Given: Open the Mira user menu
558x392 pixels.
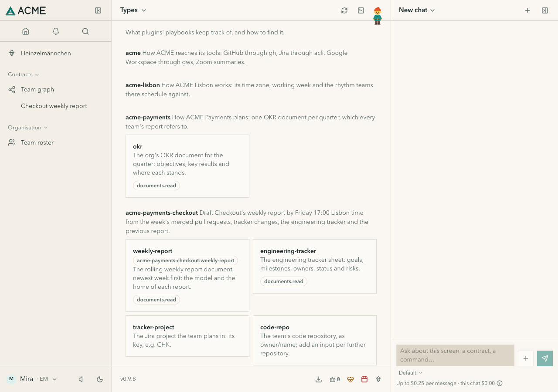Looking at the screenshot, I should (x=32, y=379).
